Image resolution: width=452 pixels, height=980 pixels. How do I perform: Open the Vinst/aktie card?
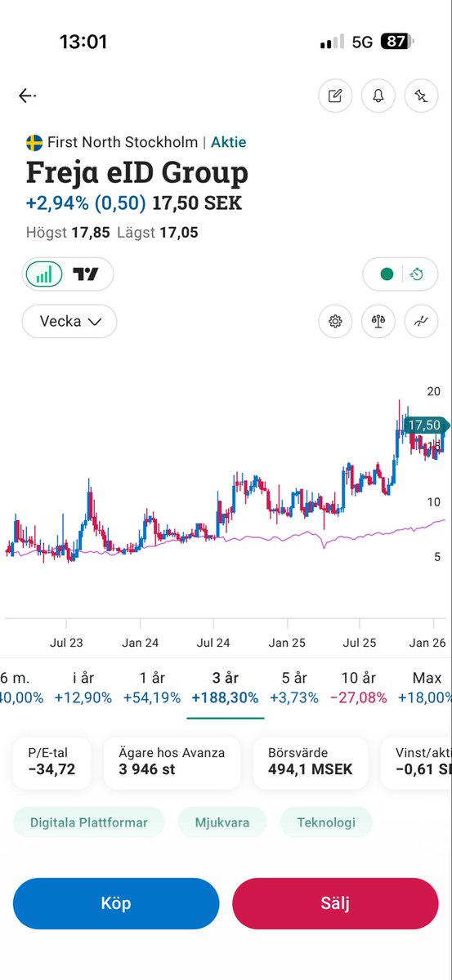[416, 761]
